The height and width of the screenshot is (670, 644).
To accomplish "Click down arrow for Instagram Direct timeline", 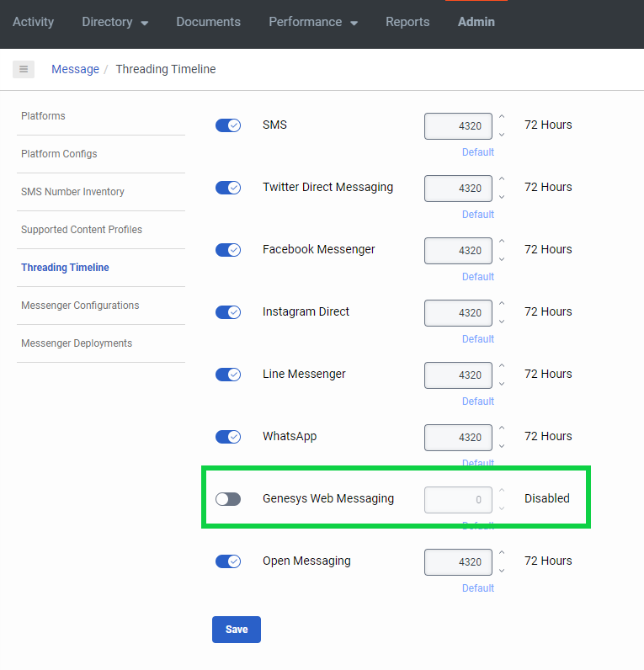I will coord(502,322).
